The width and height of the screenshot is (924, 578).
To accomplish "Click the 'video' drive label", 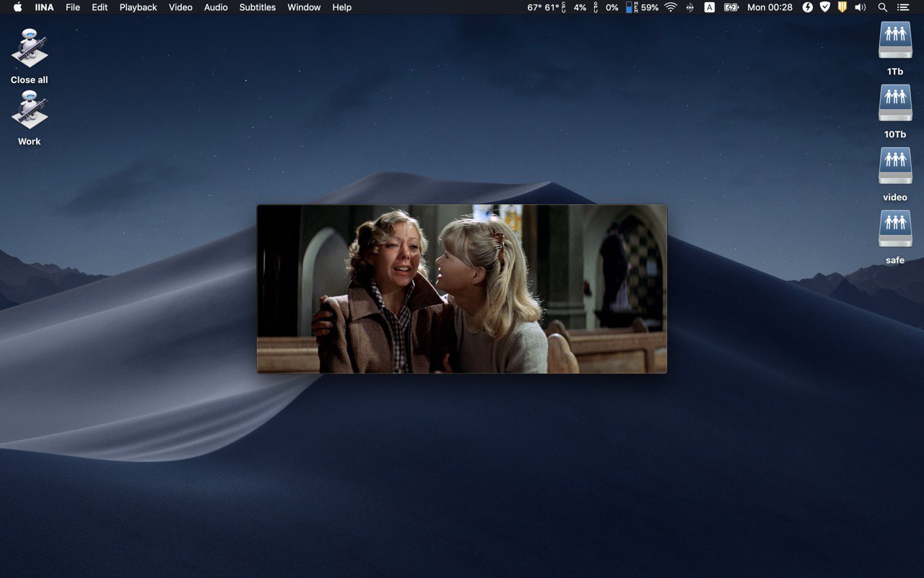I will pos(895,197).
